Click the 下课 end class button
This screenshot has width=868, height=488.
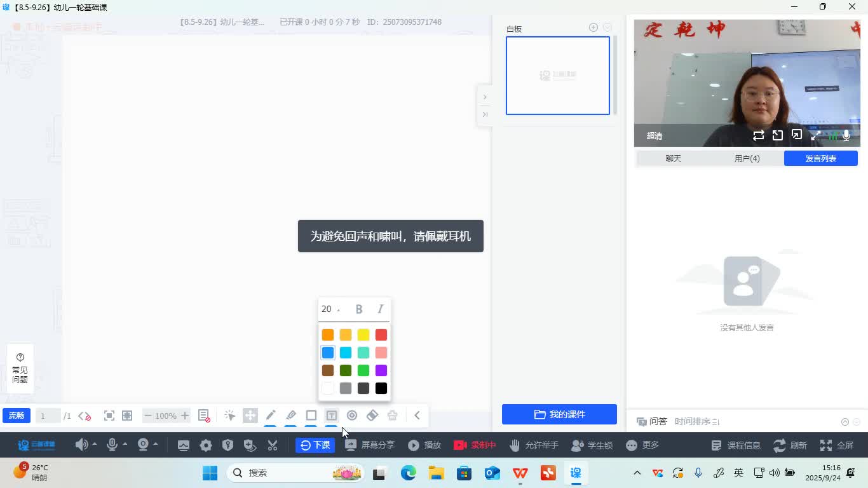pyautogui.click(x=315, y=445)
